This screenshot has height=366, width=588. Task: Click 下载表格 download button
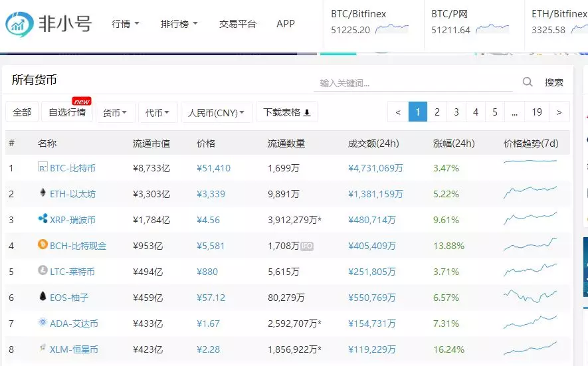pos(287,112)
